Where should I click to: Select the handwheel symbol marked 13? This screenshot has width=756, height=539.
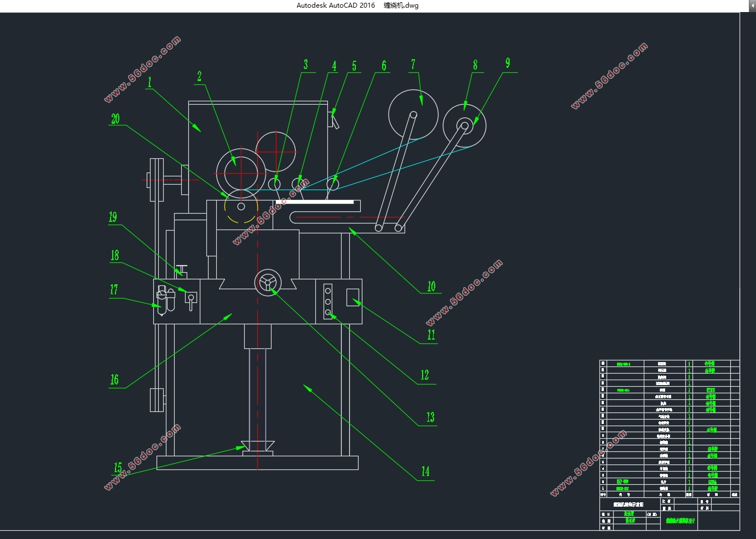tap(268, 283)
